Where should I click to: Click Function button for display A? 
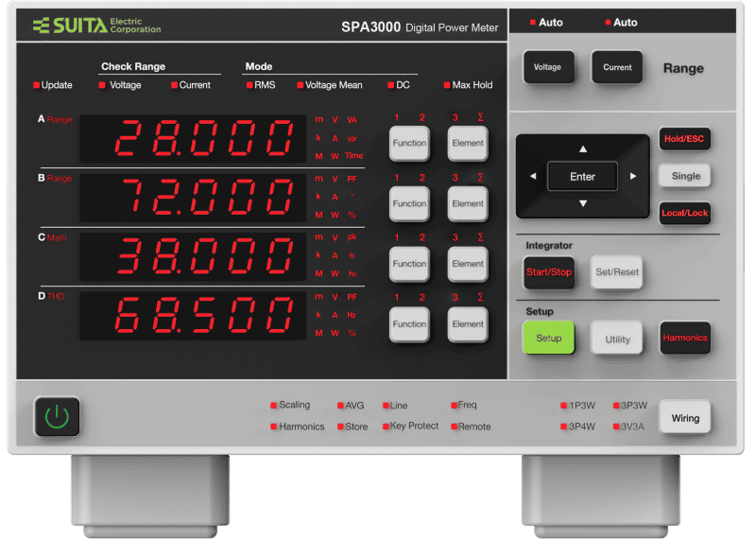click(409, 143)
